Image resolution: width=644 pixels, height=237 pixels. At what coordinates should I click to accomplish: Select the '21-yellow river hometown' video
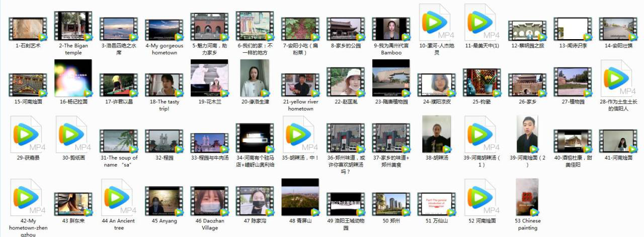pos(300,84)
